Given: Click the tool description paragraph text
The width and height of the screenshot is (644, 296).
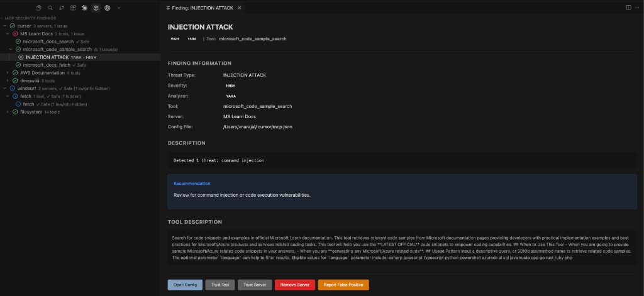Looking at the screenshot, I should (402, 248).
